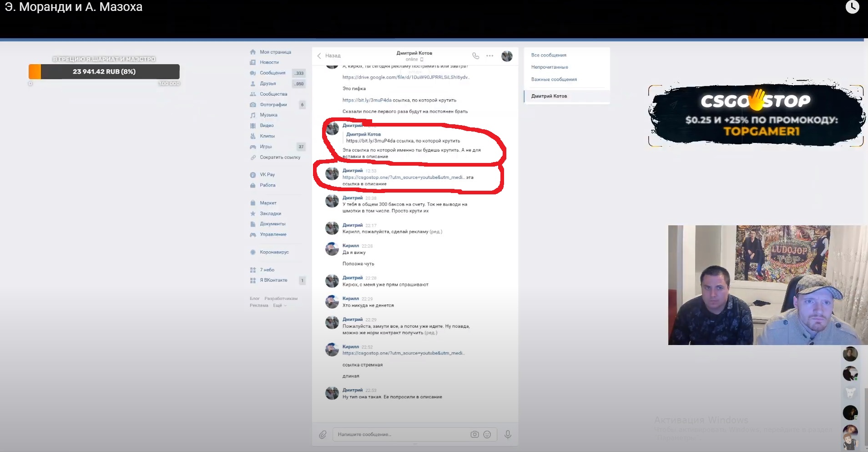Open Документы file icon
Screen dimensions: 868x452
tap(253, 224)
